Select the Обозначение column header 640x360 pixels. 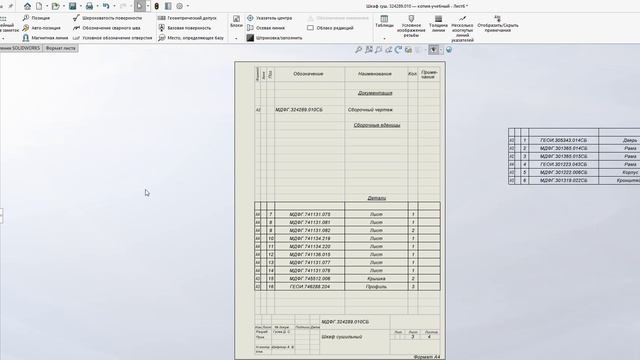(308, 74)
